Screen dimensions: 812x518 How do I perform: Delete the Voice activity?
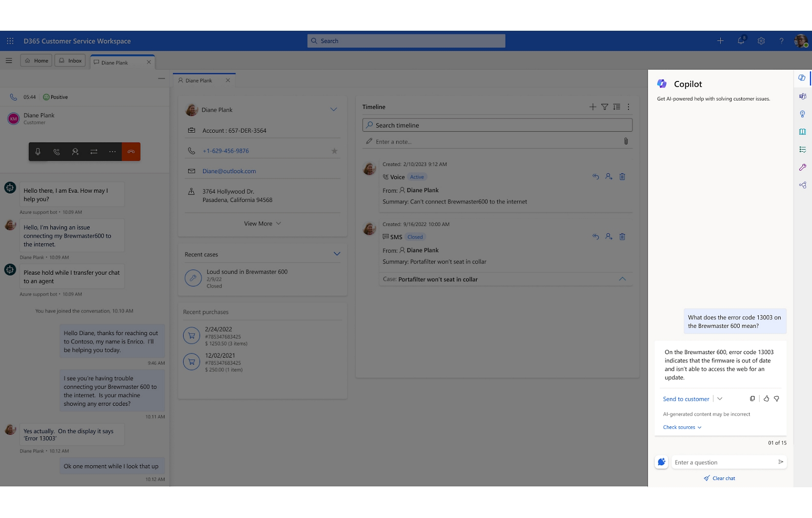(x=622, y=177)
